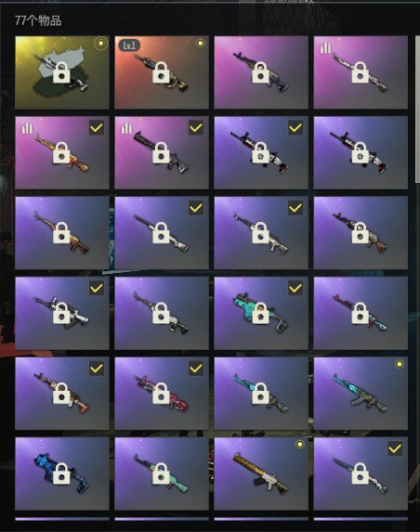
Task: Select the dark blue gun on pink tile
Action: tap(261, 72)
